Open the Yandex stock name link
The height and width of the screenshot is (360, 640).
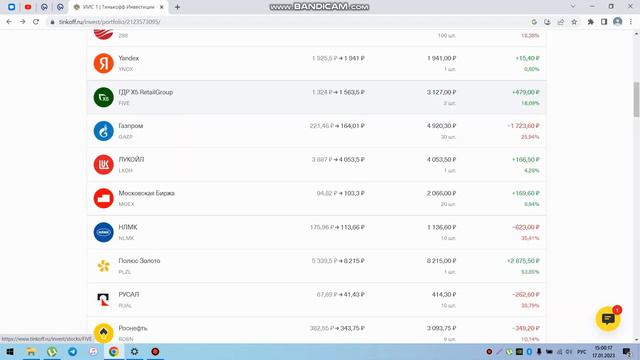[129, 58]
